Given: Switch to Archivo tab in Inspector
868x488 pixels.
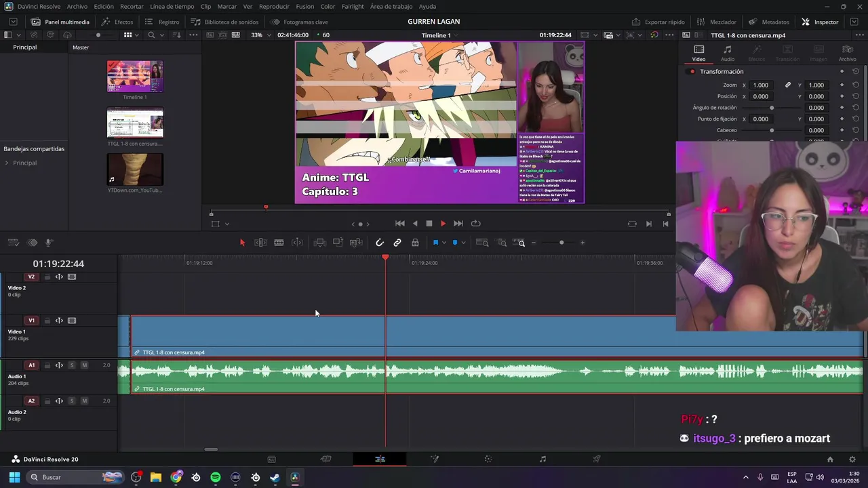Looking at the screenshot, I should click(847, 53).
